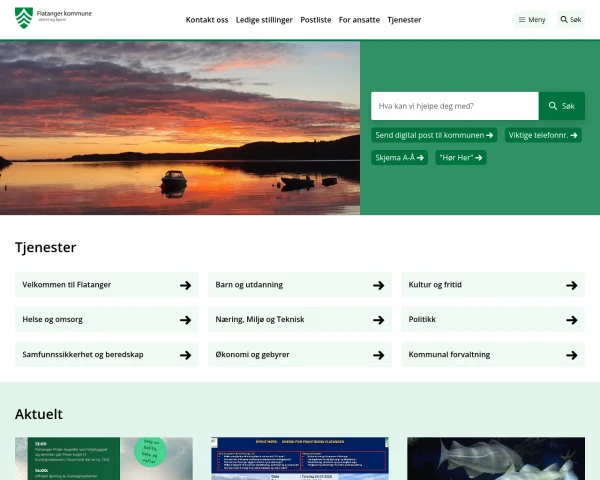Go to Ledige stillinger
600x480 pixels.
tap(264, 20)
